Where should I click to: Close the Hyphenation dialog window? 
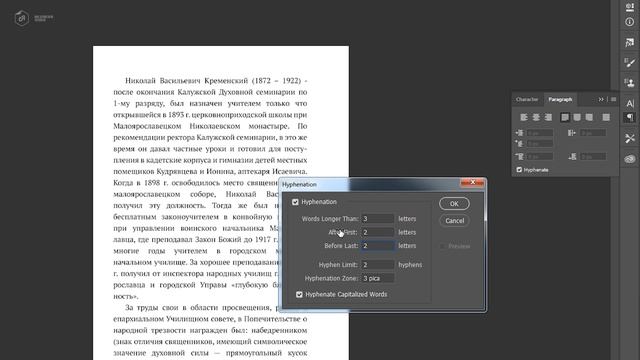[472, 182]
